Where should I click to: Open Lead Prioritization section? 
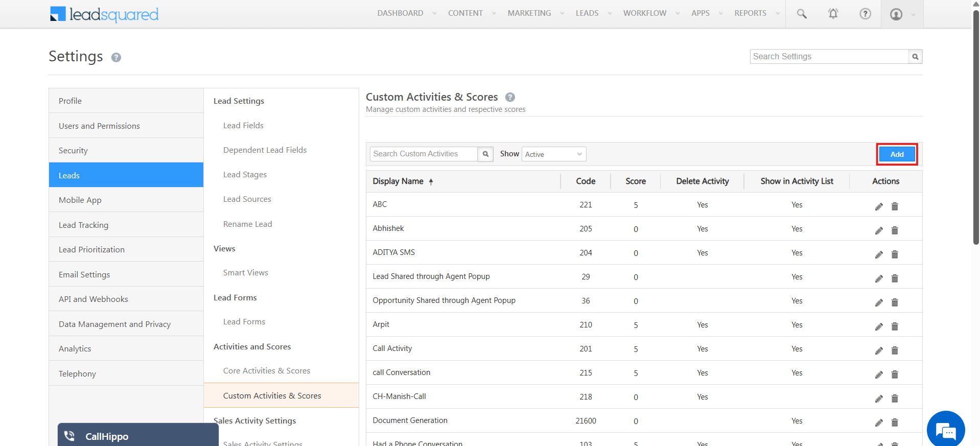(126, 249)
